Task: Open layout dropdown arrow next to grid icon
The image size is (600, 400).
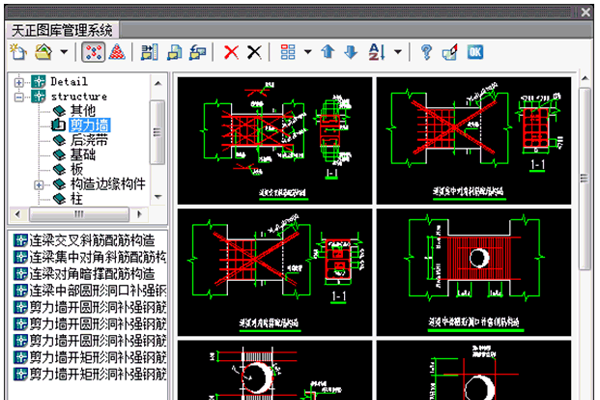Action: [x=308, y=52]
